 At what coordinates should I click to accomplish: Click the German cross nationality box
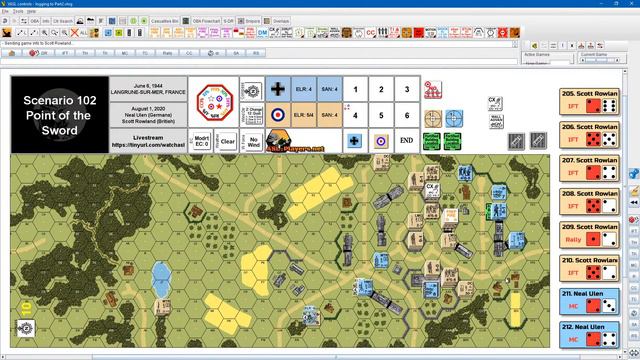pyautogui.click(x=278, y=89)
